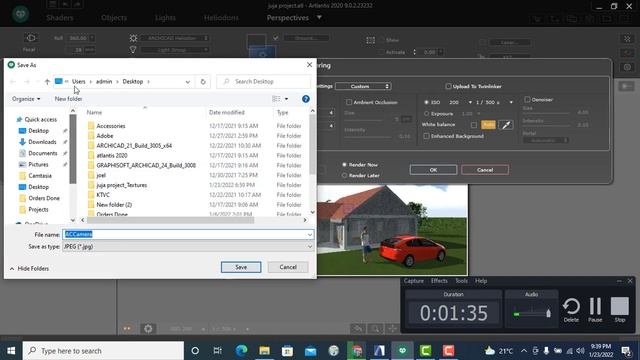Click the Save button
The width and height of the screenshot is (640, 360).
[x=241, y=267]
